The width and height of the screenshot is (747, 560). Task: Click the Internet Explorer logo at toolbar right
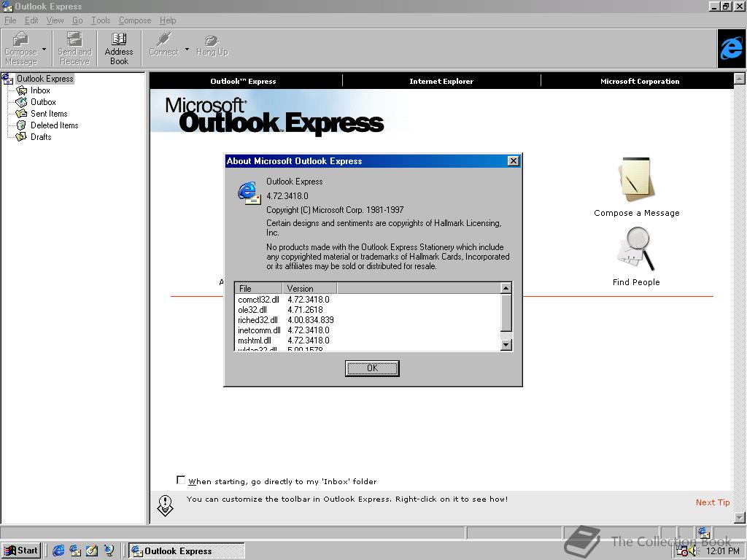(x=731, y=49)
